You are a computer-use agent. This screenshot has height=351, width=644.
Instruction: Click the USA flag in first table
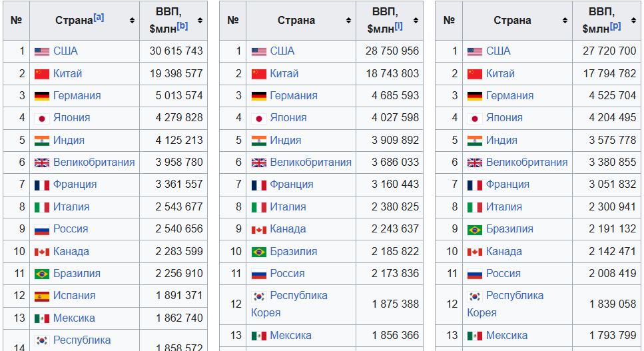[x=42, y=52]
